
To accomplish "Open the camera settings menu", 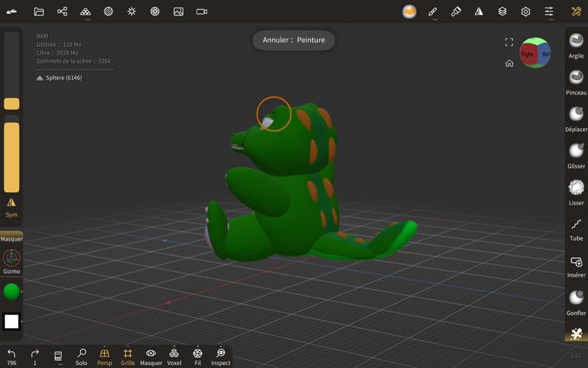I will 201,12.
